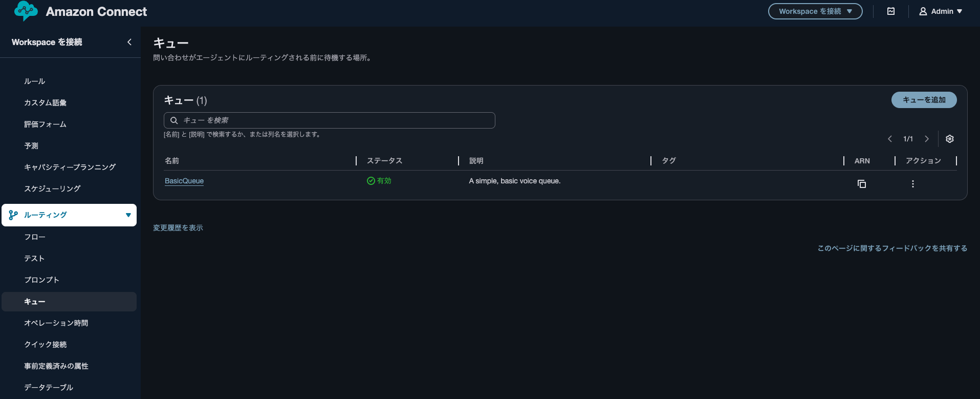Open カスタム語彙 in the sidebar
The width and height of the screenshot is (980, 399).
click(46, 103)
